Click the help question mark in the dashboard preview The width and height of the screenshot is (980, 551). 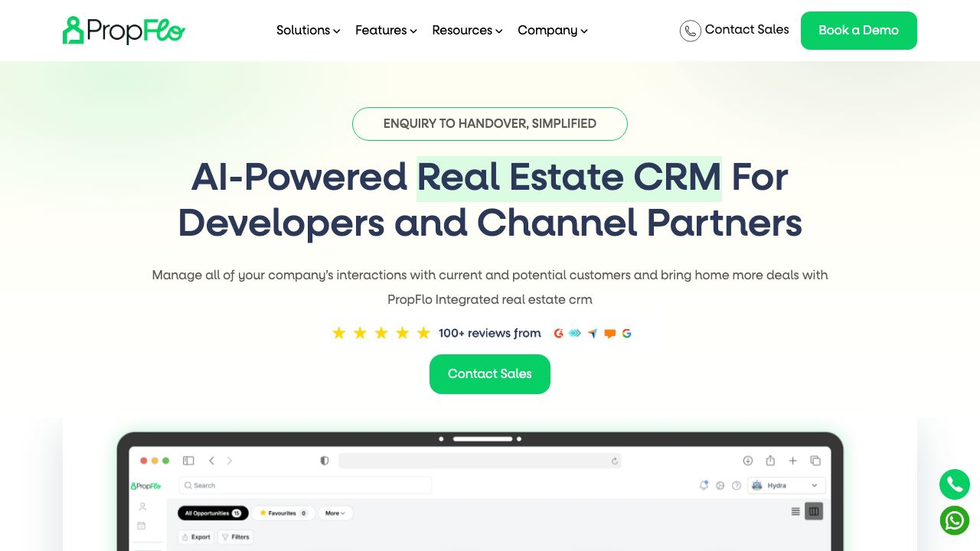coord(737,485)
